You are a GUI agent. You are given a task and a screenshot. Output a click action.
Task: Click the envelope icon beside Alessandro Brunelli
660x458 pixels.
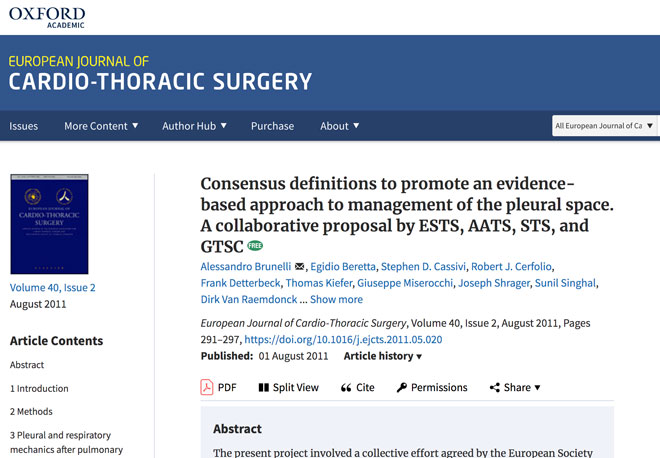pyautogui.click(x=300, y=266)
